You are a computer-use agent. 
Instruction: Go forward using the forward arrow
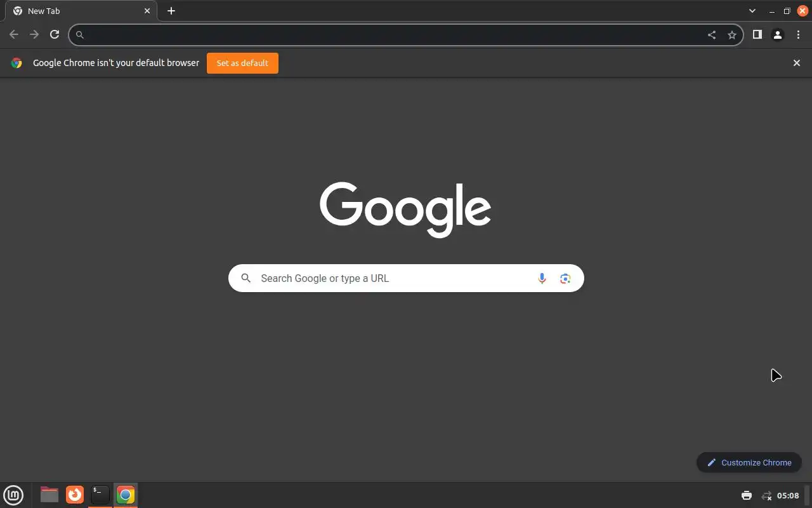34,35
